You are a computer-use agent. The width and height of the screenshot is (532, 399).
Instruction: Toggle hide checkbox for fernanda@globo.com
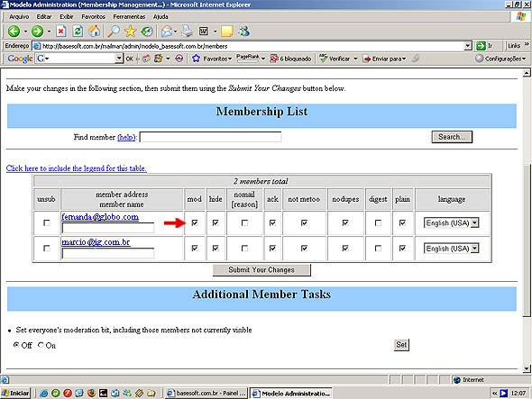click(216, 222)
